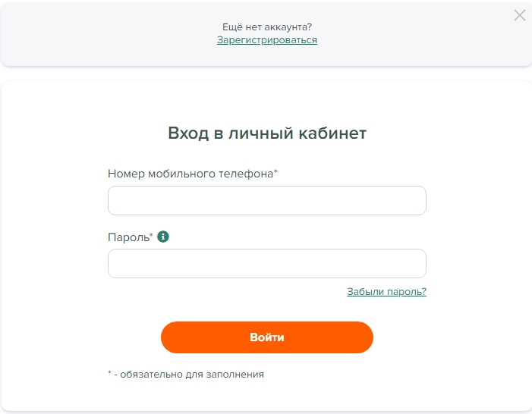Begin password recovery via the forgot password link
Screen dimensions: 532x414
(x=386, y=291)
